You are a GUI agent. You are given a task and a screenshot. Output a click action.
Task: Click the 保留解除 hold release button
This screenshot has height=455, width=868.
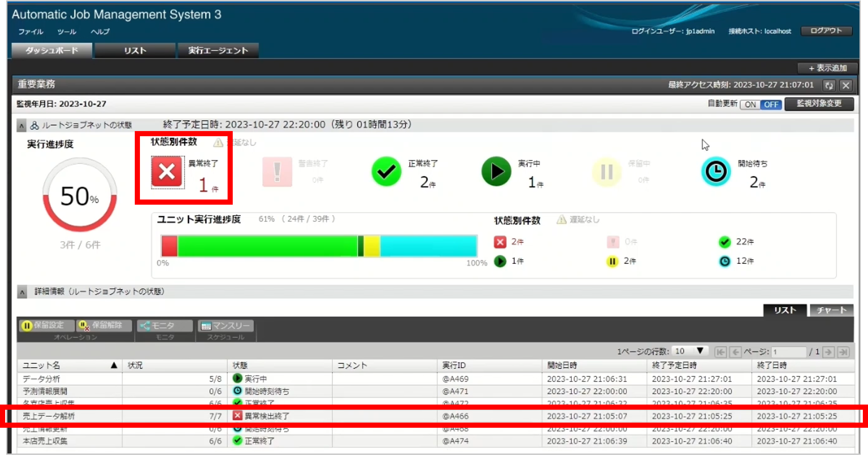(x=104, y=325)
